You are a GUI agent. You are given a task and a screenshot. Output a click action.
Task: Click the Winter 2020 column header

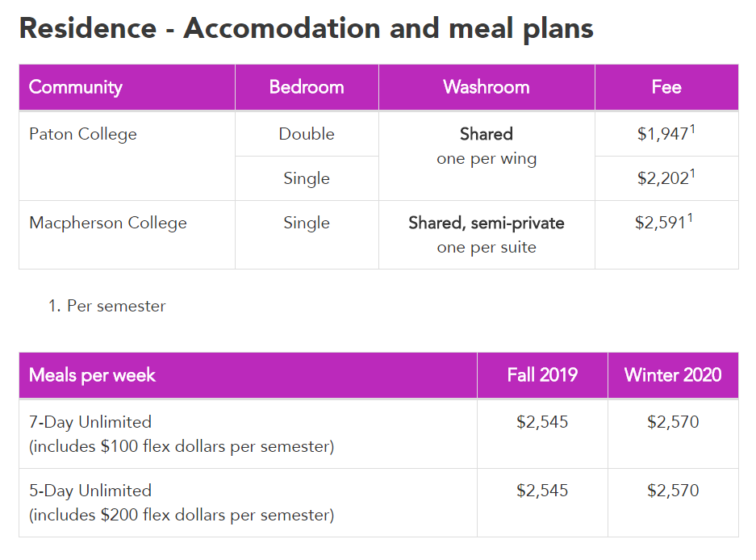tap(673, 375)
